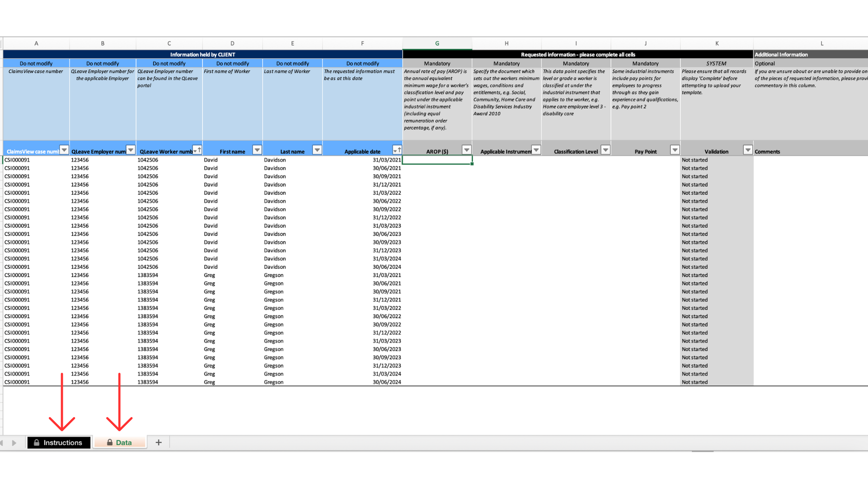The height and width of the screenshot is (488, 868).
Task: Click 'Mandatory' label above AROP column
Action: click(x=437, y=64)
